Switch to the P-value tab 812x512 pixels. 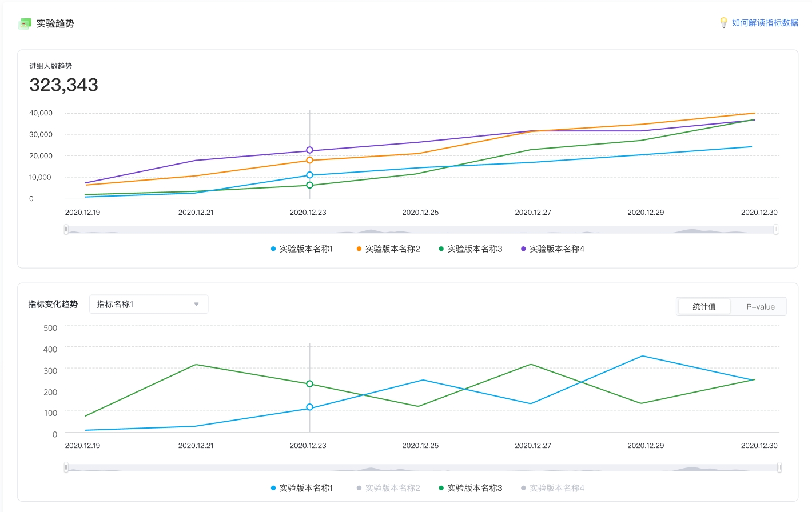(x=761, y=307)
